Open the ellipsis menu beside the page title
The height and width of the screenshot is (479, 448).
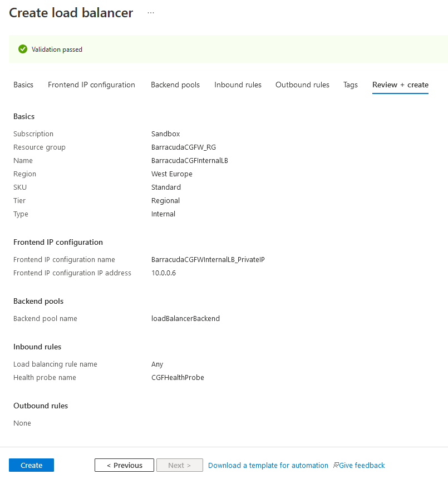(151, 13)
